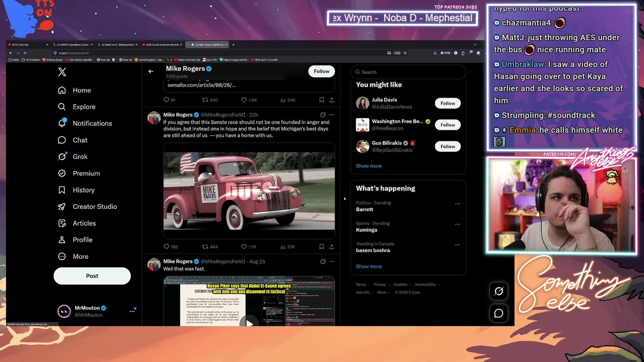644x362 pixels.
Task: Open more options on the 22h post
Action: pyautogui.click(x=332, y=115)
